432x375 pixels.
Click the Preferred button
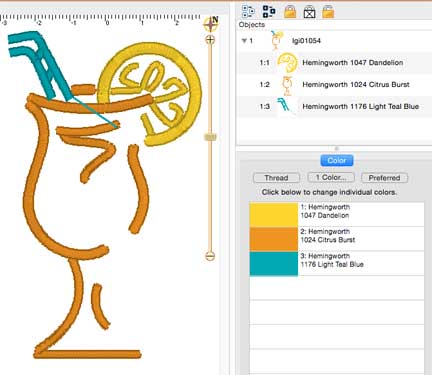coord(384,178)
